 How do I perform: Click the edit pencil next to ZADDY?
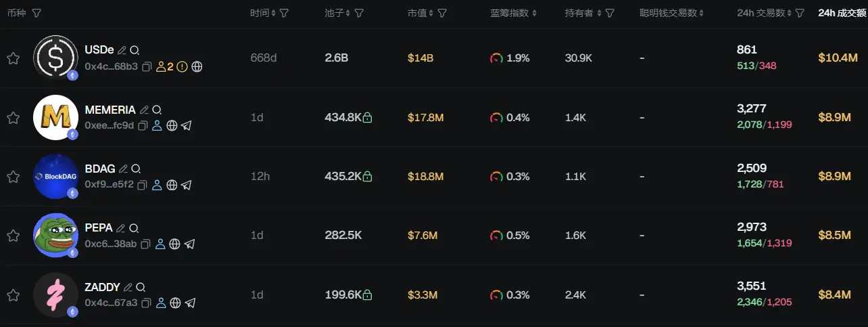point(128,287)
